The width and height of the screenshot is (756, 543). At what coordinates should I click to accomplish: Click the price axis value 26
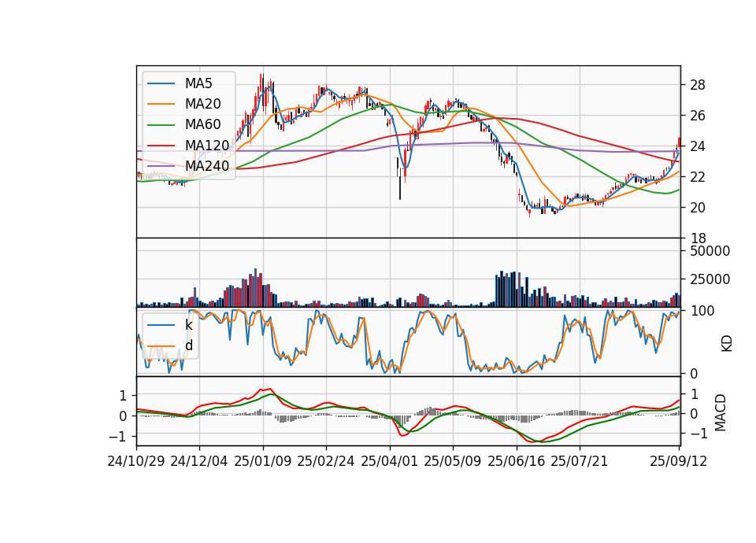click(x=698, y=116)
